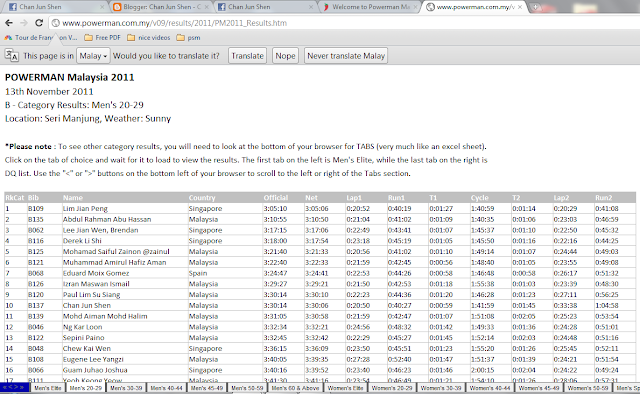This screenshot has height=394, width=640.
Task: Click bib number B125
Action: (x=36, y=252)
